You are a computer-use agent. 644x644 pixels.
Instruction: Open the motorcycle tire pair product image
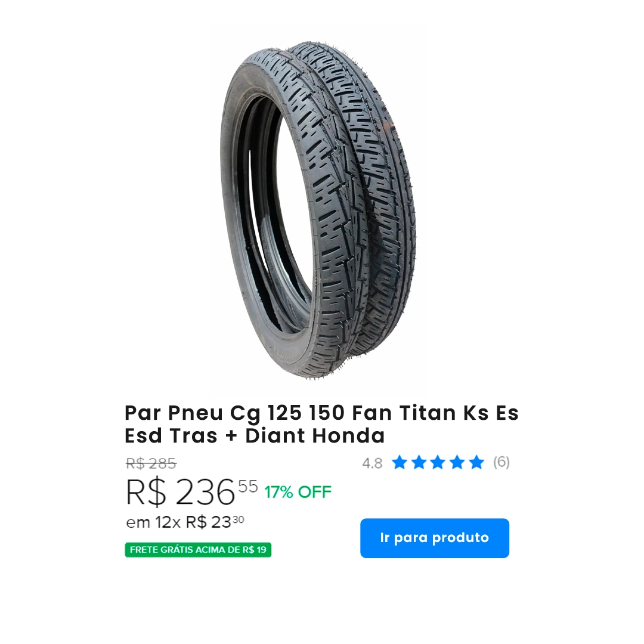(318, 209)
